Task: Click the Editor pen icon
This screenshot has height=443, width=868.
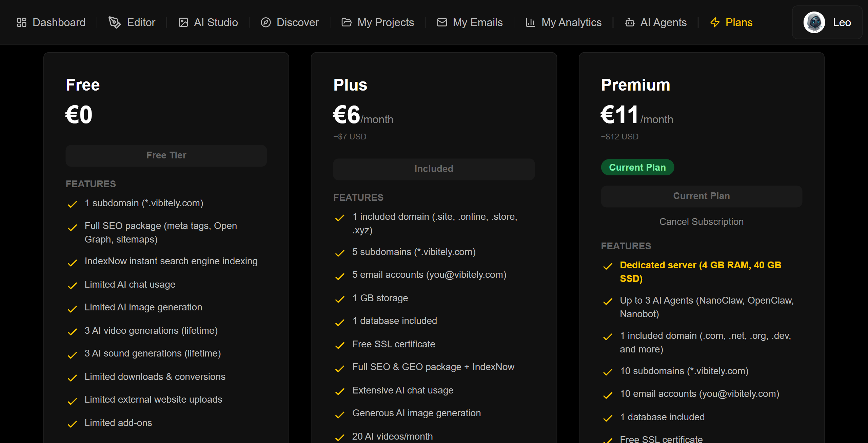Action: click(x=114, y=22)
